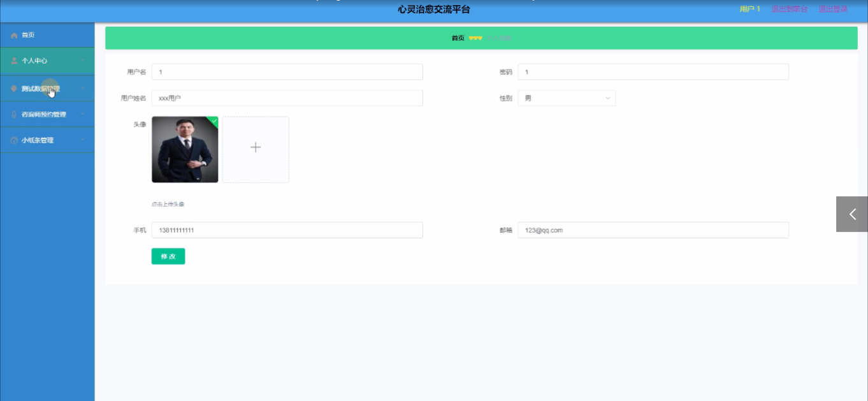The width and height of the screenshot is (868, 401).
Task: Open the 首页 sidebar menu item
Action: (x=28, y=35)
